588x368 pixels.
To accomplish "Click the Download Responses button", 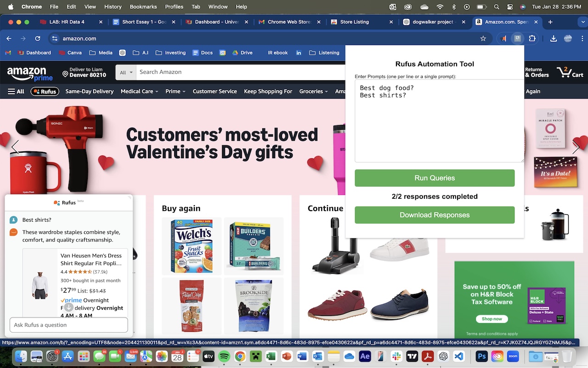I will click(435, 215).
